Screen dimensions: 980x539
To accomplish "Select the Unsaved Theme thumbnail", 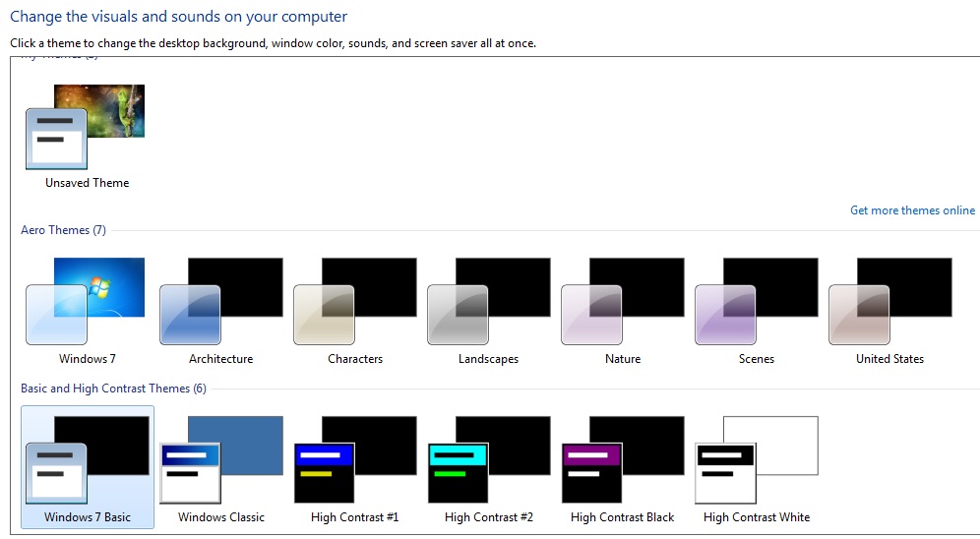I will 87,128.
